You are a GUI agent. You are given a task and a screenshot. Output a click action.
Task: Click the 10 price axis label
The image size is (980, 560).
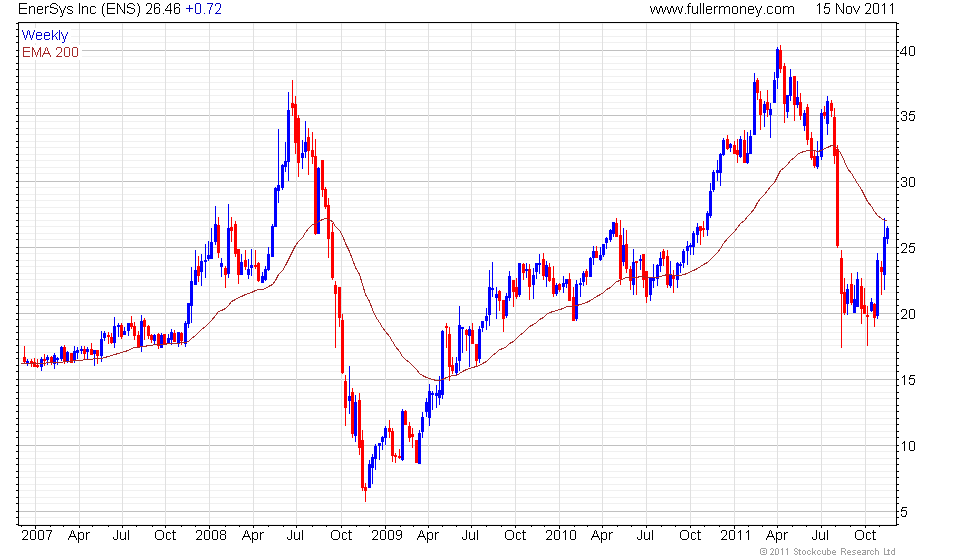coord(908,446)
